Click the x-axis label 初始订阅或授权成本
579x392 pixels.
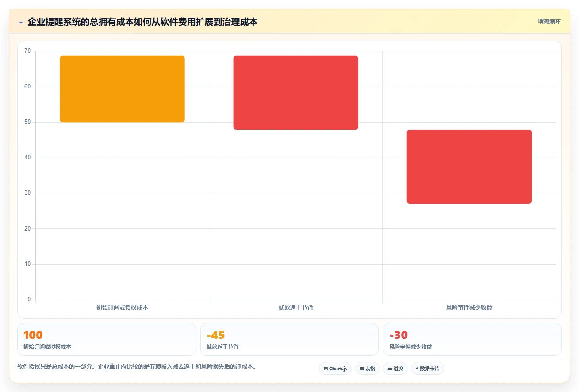tap(122, 307)
